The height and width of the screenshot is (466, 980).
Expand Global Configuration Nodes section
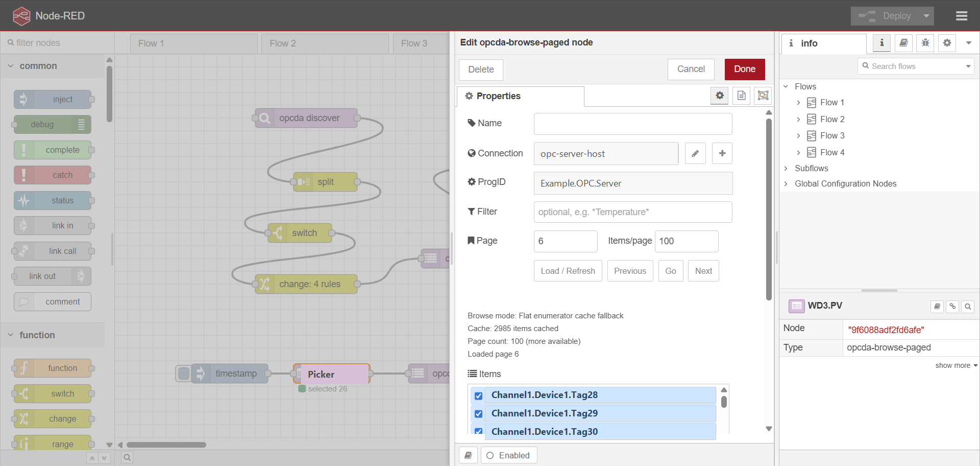pyautogui.click(x=786, y=183)
